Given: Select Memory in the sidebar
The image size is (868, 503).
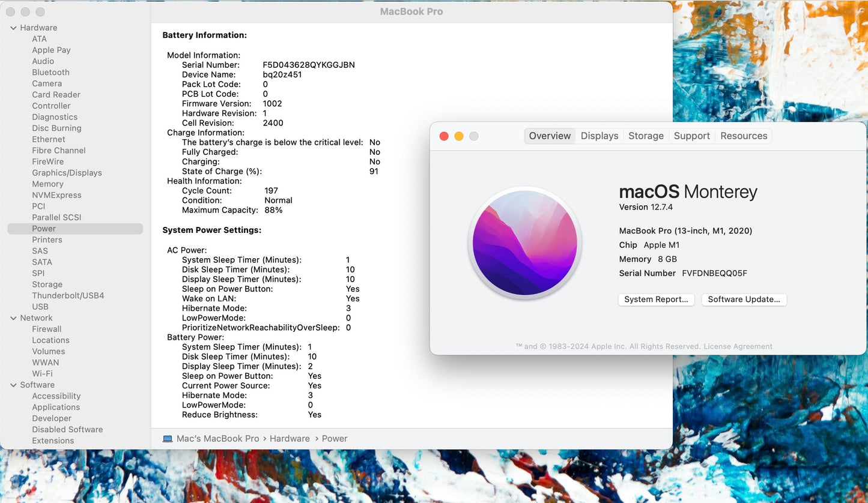Looking at the screenshot, I should click(x=47, y=184).
